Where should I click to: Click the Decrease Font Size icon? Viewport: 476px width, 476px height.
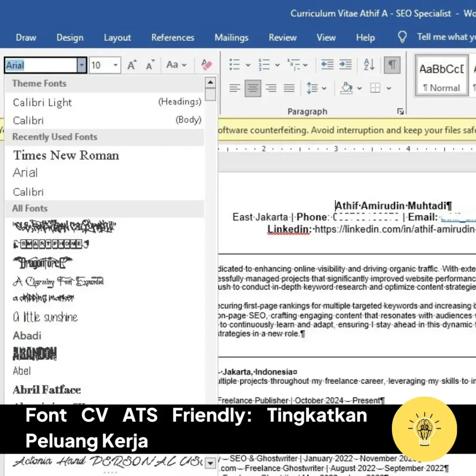(149, 65)
